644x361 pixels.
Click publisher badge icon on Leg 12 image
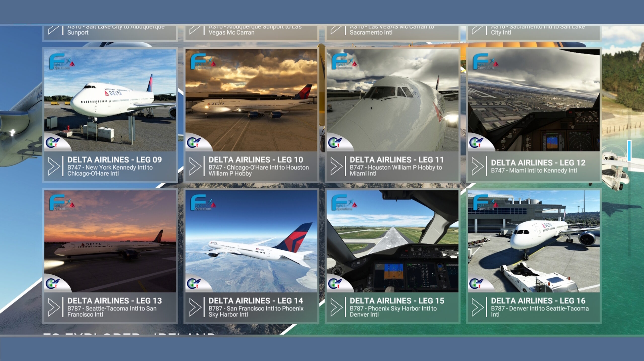click(476, 143)
